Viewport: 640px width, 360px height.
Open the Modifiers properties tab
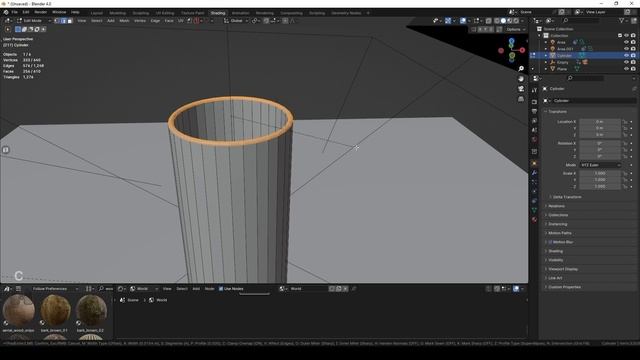click(534, 173)
